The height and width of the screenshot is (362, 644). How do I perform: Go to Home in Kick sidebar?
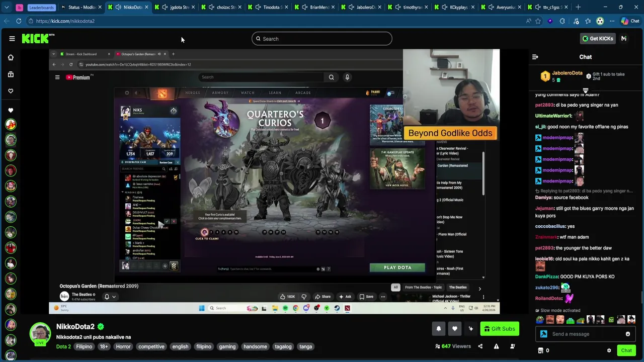tap(11, 57)
